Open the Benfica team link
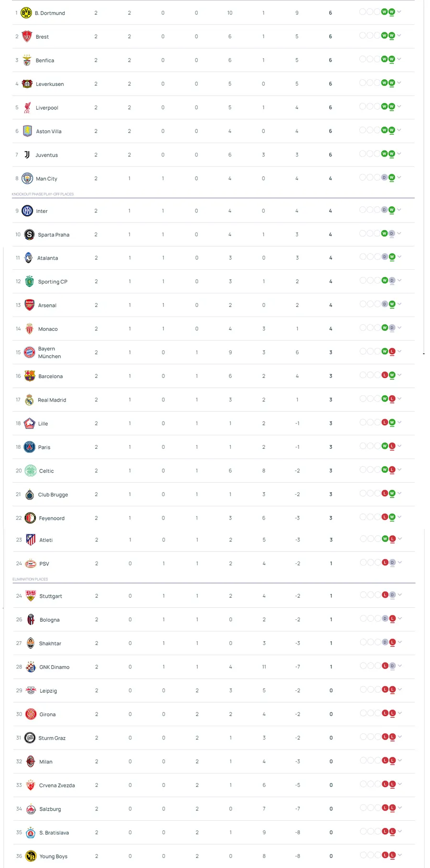 pos(45,61)
